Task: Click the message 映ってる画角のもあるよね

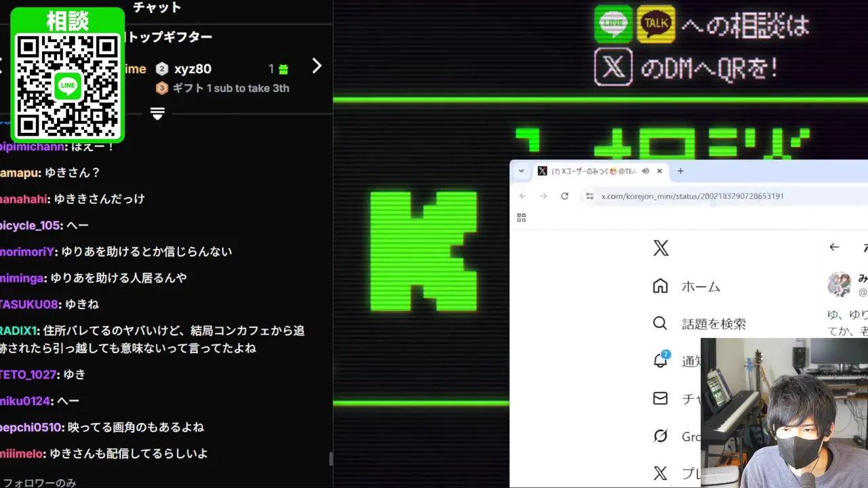Action: pyautogui.click(x=136, y=427)
